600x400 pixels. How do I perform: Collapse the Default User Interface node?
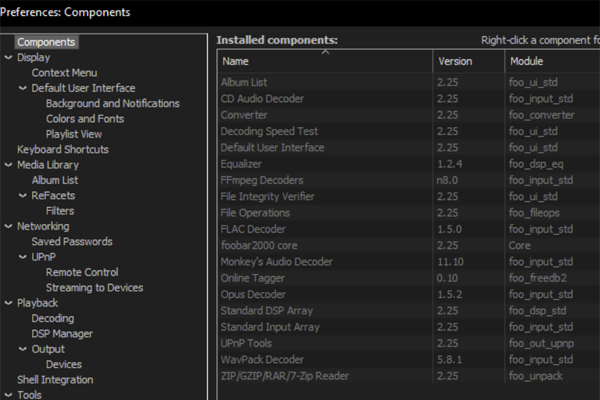pos(23,88)
